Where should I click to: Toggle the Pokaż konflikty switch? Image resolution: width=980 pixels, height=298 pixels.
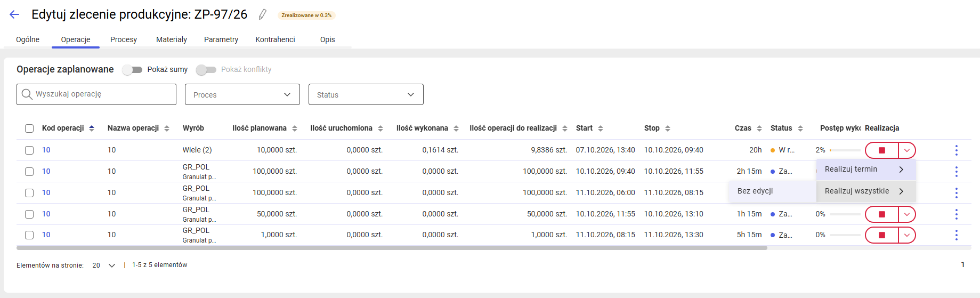[x=206, y=70]
